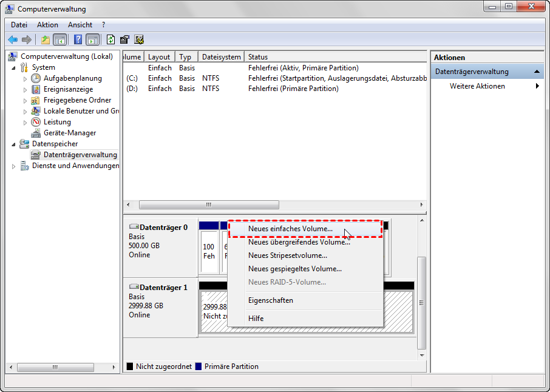Open the Aktion menu
550x392 pixels.
tap(47, 25)
